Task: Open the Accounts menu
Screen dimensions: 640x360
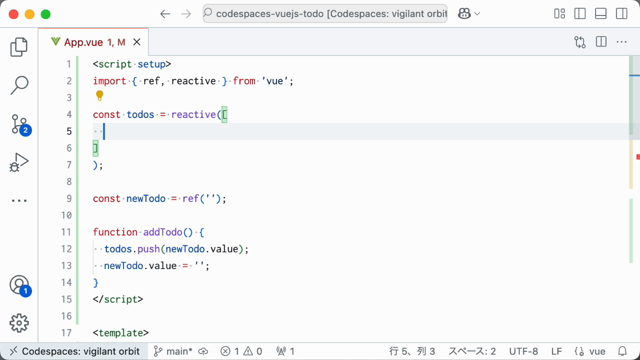Action: tap(20, 285)
